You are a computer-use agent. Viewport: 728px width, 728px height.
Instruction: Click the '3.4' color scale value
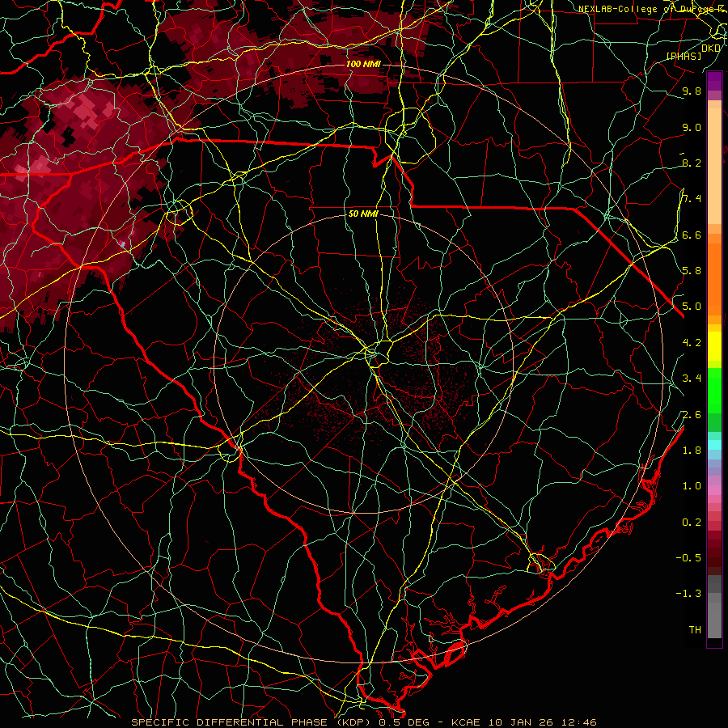[692, 378]
